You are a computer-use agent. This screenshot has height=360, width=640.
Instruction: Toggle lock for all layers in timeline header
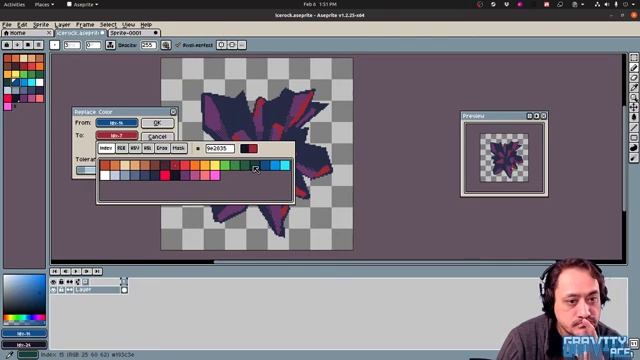click(x=61, y=282)
